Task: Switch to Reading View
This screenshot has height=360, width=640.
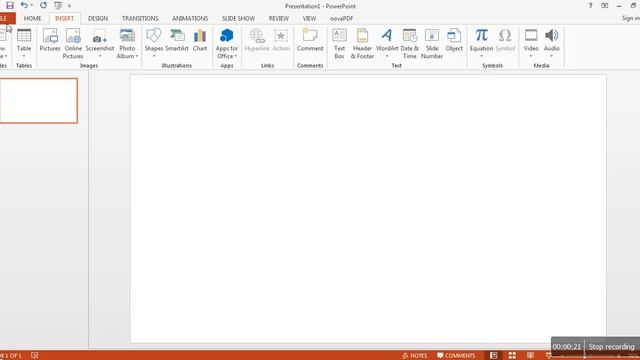Action: tap(530, 356)
